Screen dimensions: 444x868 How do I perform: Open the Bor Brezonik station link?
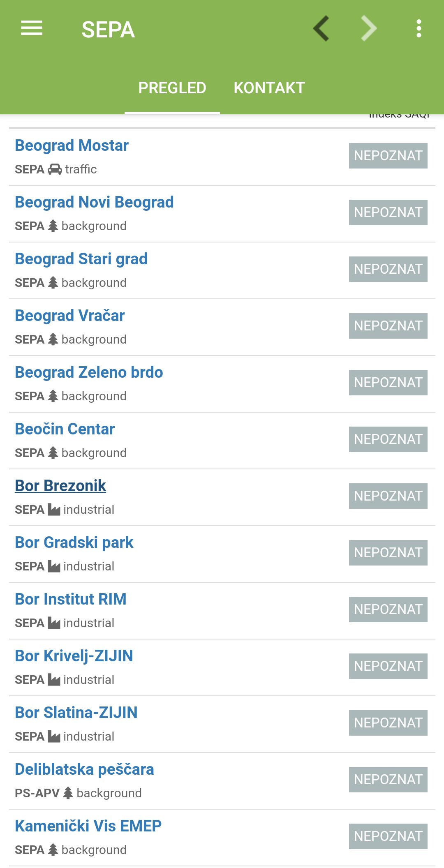click(60, 486)
